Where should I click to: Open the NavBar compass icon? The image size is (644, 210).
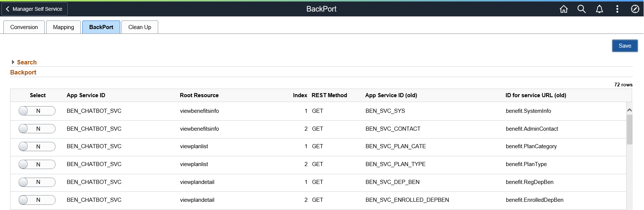[x=635, y=9]
